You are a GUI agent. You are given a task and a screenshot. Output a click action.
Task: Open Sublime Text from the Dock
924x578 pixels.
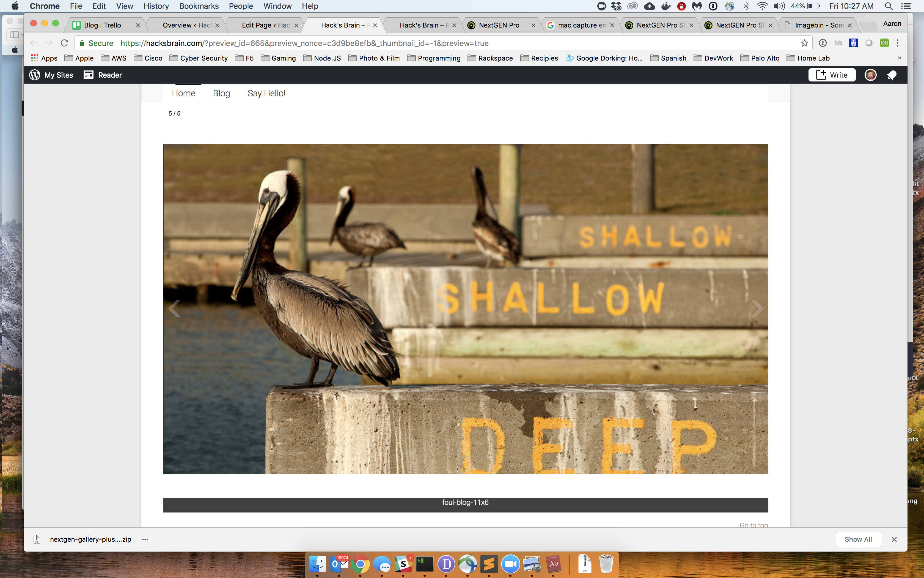pos(489,564)
